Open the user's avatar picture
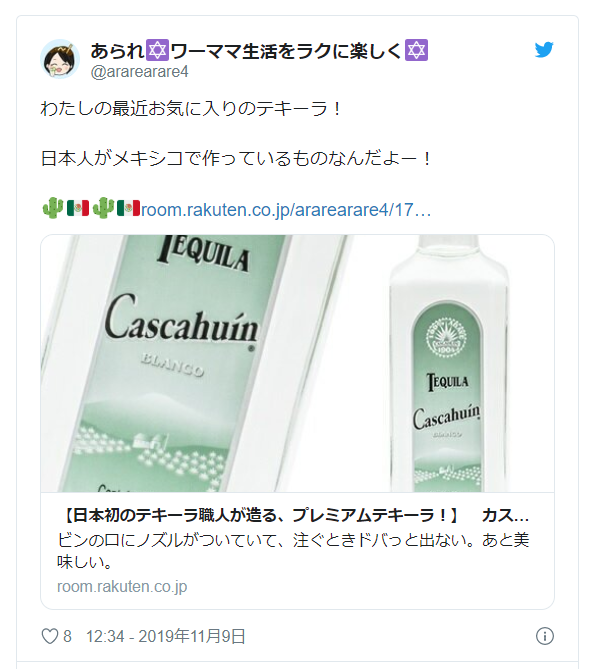 60,59
